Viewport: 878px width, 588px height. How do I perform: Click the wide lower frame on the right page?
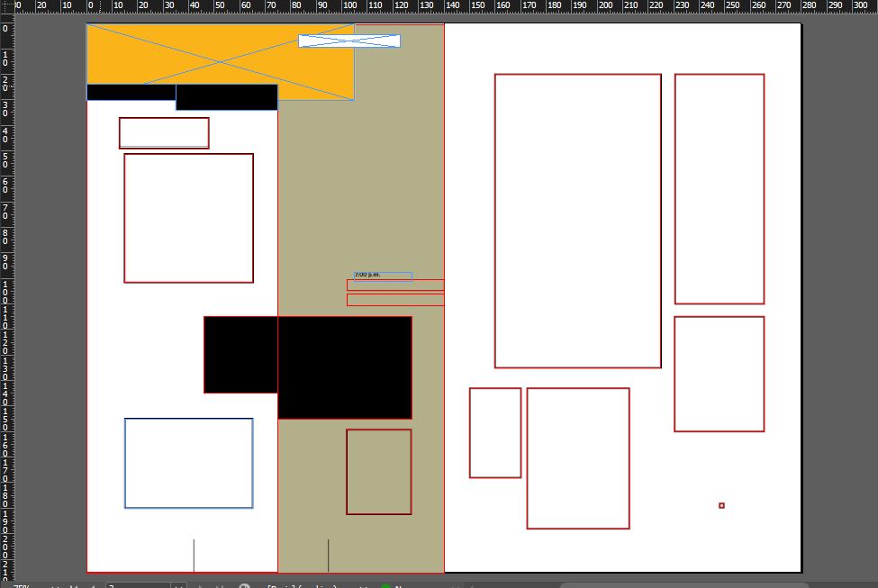pos(577,458)
